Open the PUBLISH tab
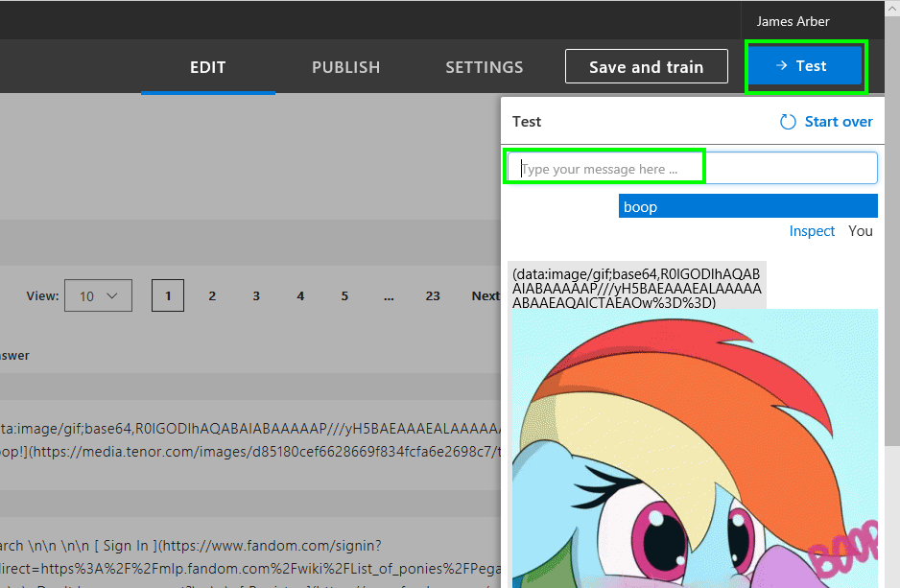Image resolution: width=900 pixels, height=588 pixels. tap(346, 67)
